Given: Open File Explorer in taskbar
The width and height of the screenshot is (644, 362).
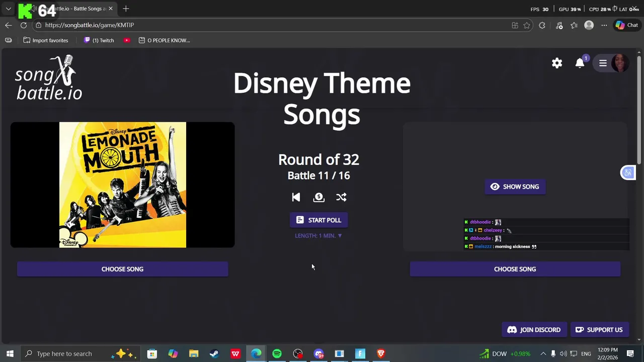Looking at the screenshot, I should pos(194,353).
